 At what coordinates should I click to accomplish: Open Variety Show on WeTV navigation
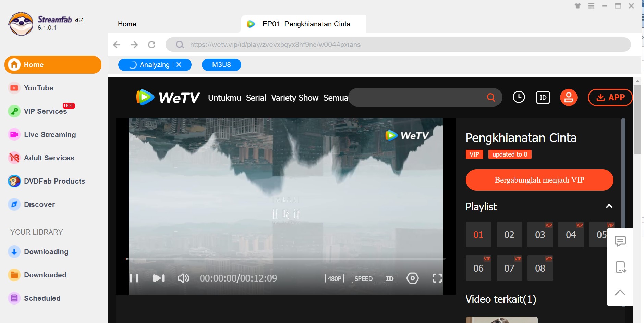pos(295,98)
